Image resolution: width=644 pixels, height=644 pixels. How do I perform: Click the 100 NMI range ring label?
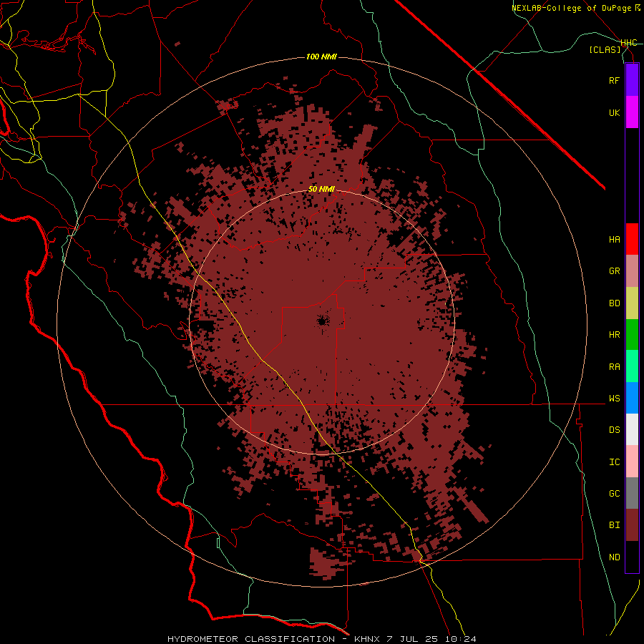(321, 57)
